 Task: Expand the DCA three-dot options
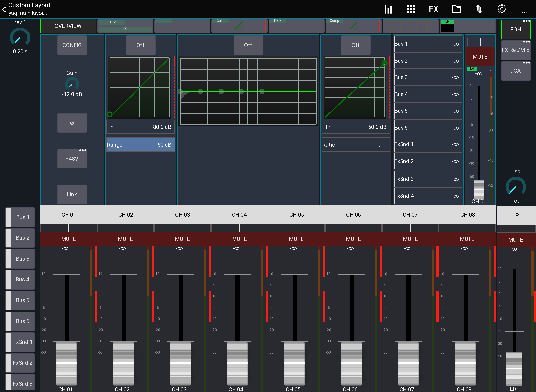pyautogui.click(x=527, y=63)
